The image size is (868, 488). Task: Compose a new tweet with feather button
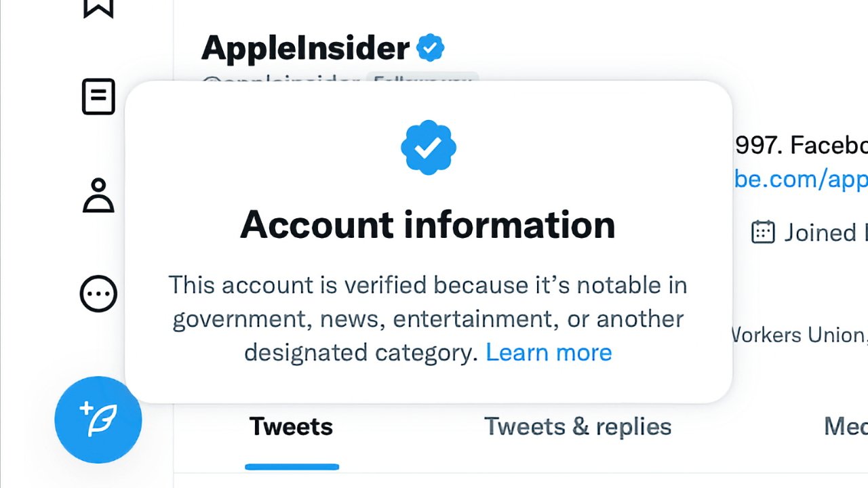[98, 420]
